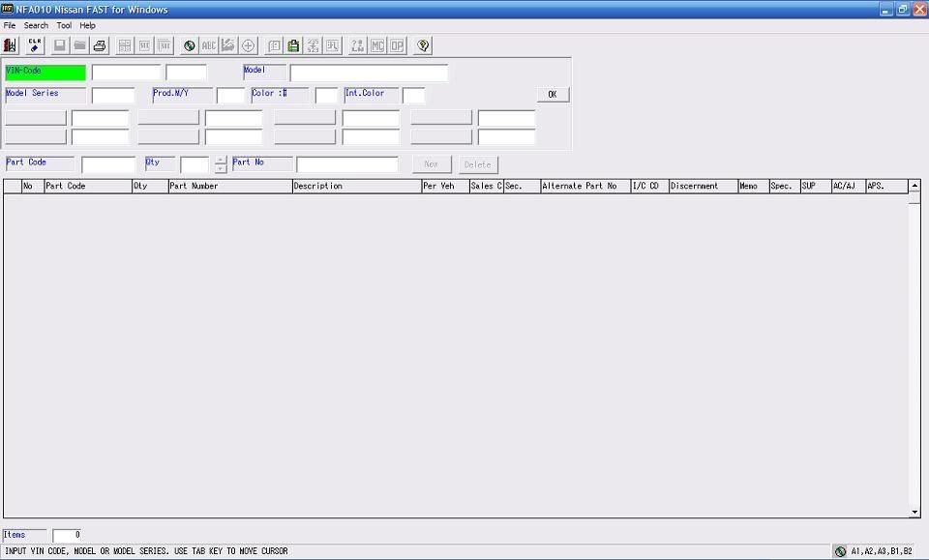Click the illustration sketch toolbar icon

click(228, 45)
